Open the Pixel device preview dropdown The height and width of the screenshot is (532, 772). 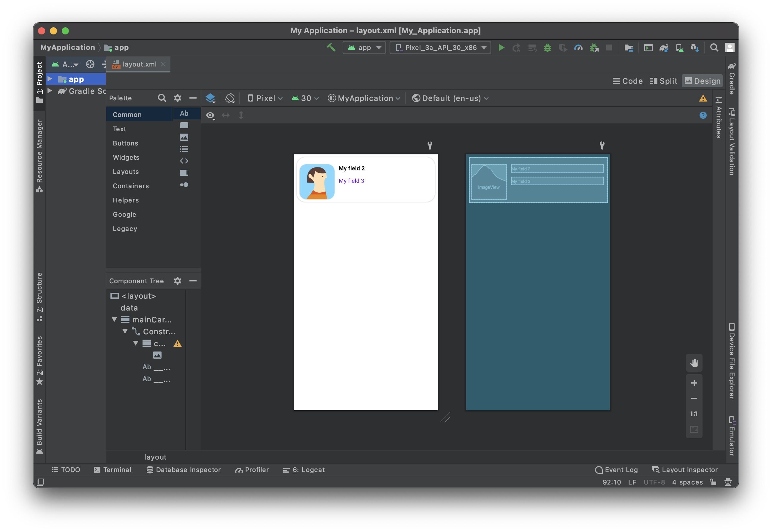pyautogui.click(x=265, y=98)
